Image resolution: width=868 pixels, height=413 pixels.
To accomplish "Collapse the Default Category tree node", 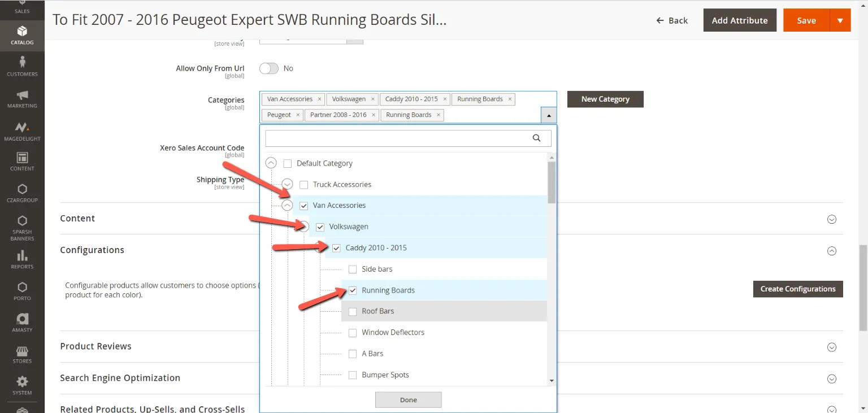I will (271, 163).
